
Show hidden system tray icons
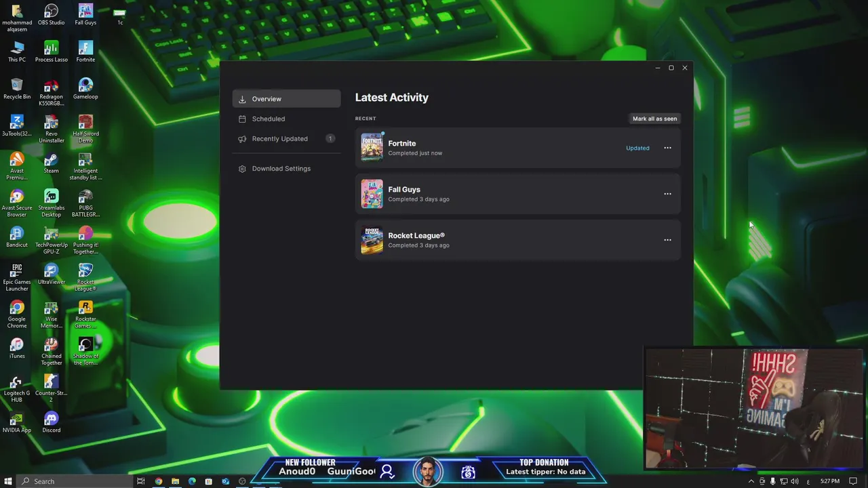[x=751, y=481]
